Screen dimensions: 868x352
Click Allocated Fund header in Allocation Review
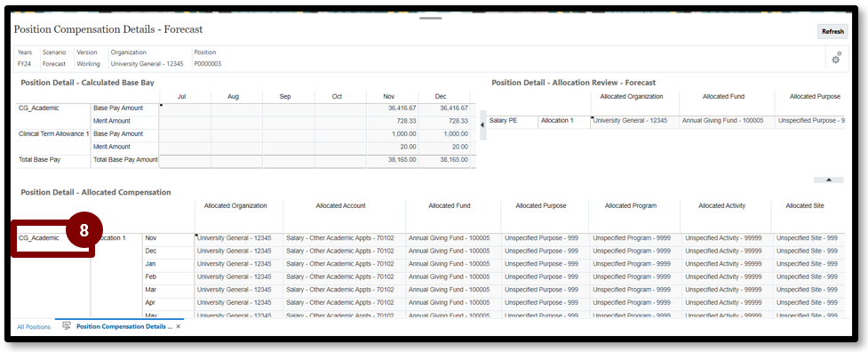click(x=723, y=97)
